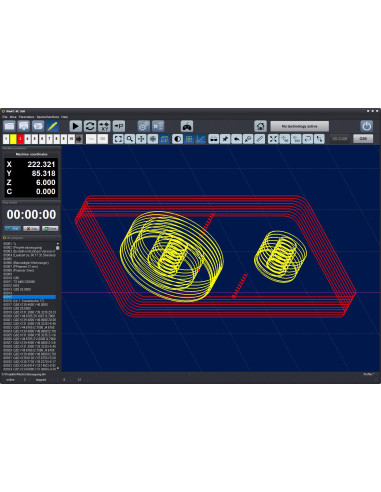
Task: Click the pushpin icon
Action: (x=225, y=139)
